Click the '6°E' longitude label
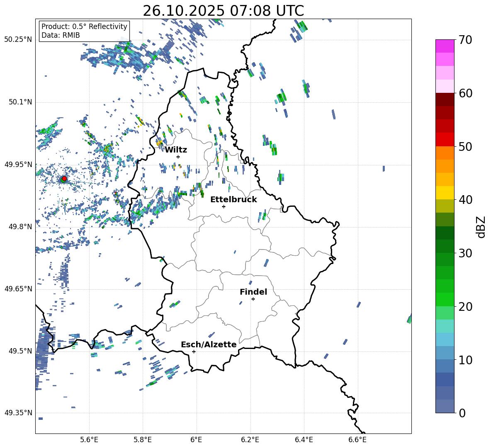491x448 pixels. click(196, 440)
